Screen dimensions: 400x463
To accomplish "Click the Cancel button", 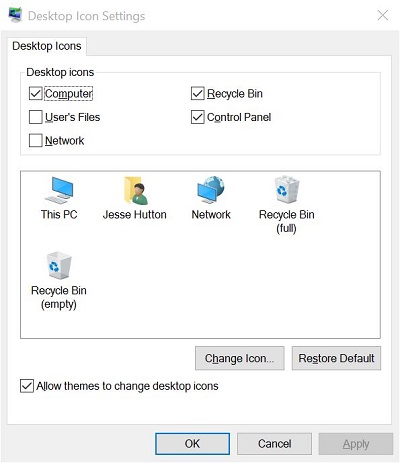I will 274,444.
